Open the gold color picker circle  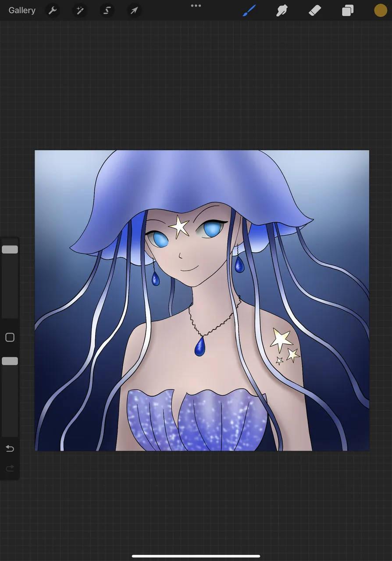coord(381,11)
